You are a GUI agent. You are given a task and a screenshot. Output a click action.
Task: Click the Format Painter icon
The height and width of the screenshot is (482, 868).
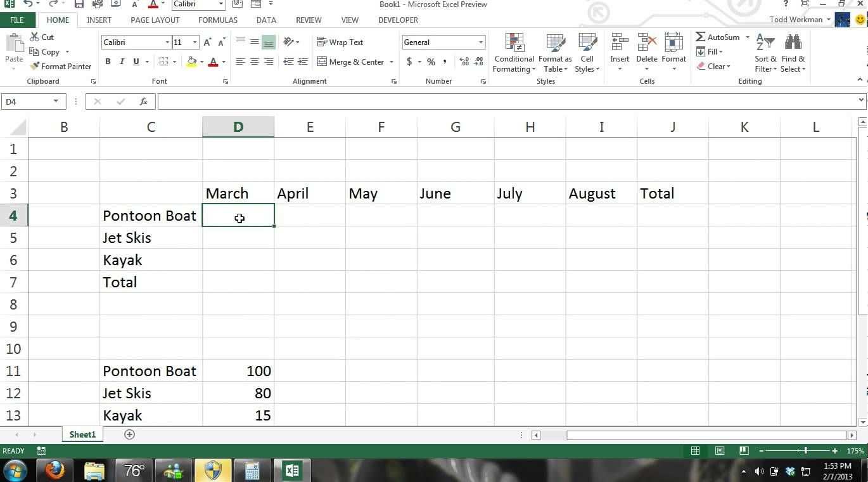pos(35,67)
